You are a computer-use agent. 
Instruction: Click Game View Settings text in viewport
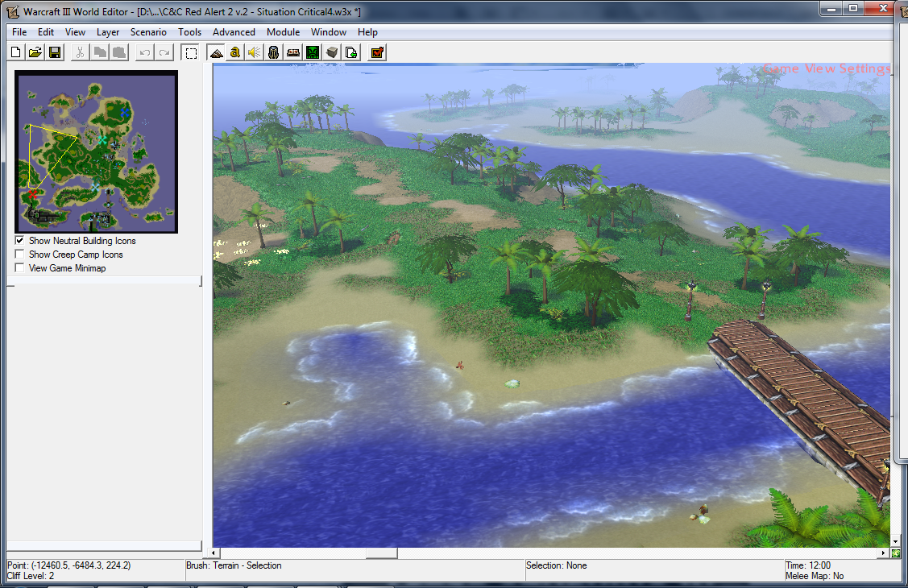827,68
